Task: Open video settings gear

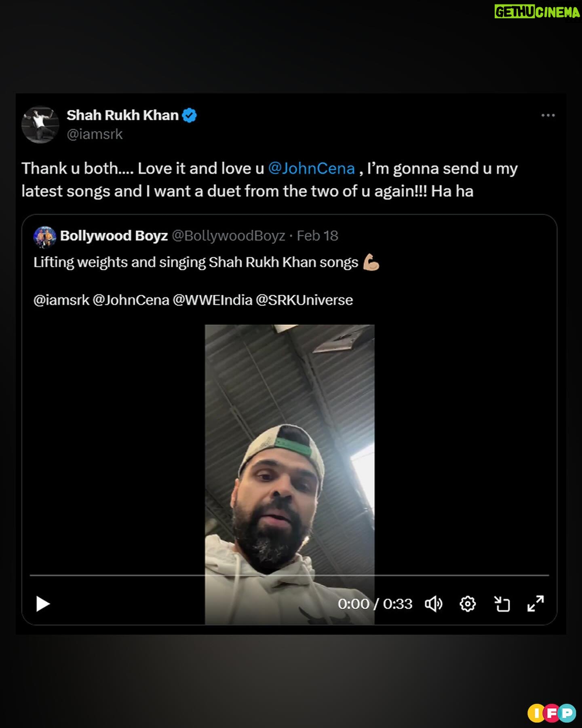Action: (x=468, y=604)
